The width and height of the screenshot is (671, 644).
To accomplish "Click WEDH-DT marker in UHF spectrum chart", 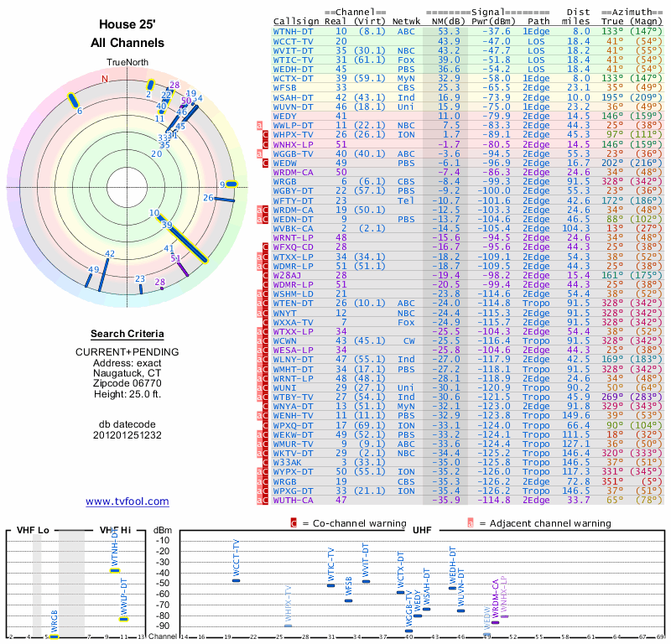I will (452, 589).
